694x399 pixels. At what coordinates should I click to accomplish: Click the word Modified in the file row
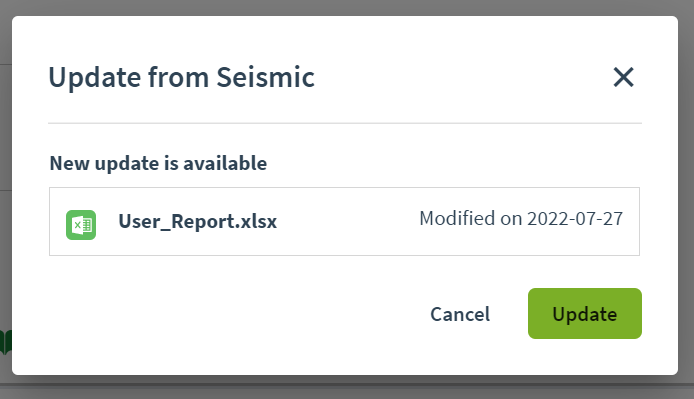pos(457,218)
